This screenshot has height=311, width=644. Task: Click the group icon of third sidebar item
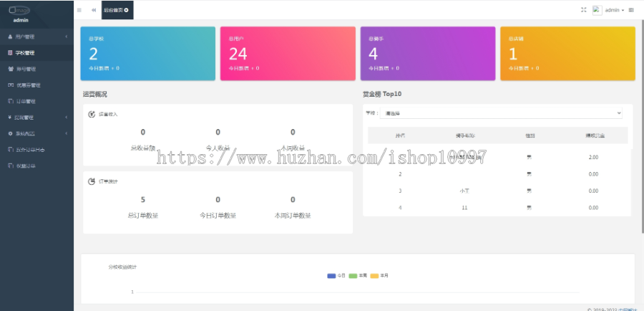pos(10,69)
